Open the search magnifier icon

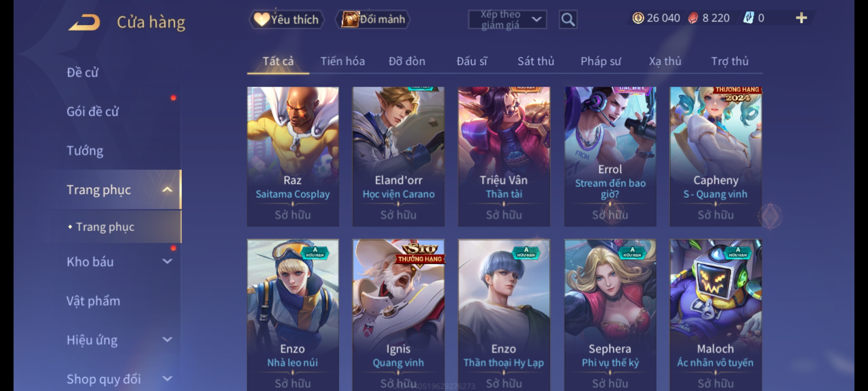[568, 19]
